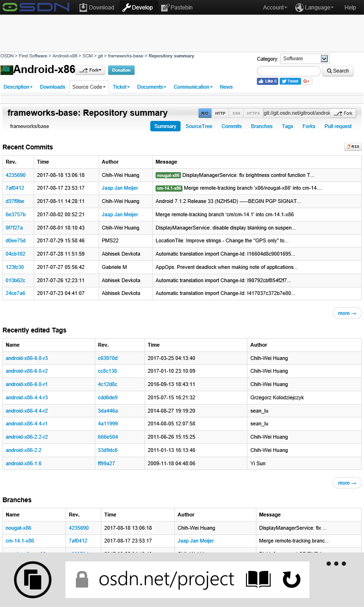Select the SSH access mode
Image resolution: width=364 pixels, height=607 pixels.
point(236,113)
